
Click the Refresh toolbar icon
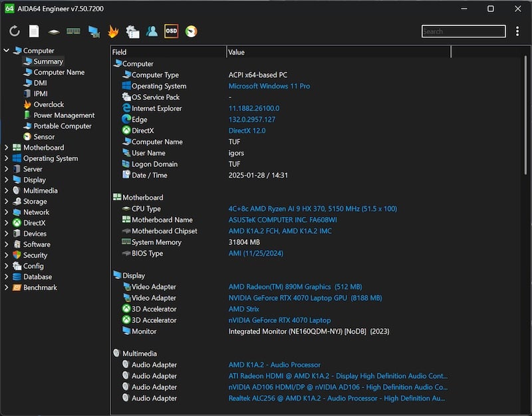click(x=14, y=31)
